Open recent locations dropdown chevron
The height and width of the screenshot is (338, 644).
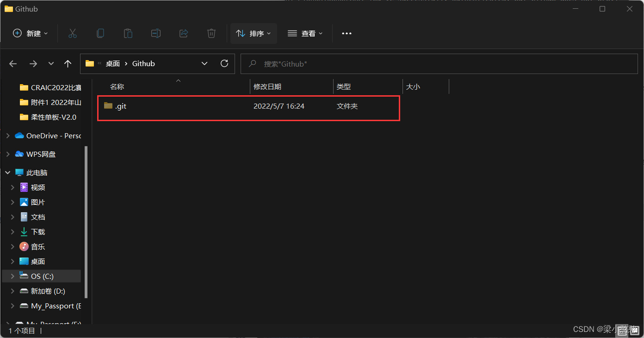pyautogui.click(x=51, y=64)
